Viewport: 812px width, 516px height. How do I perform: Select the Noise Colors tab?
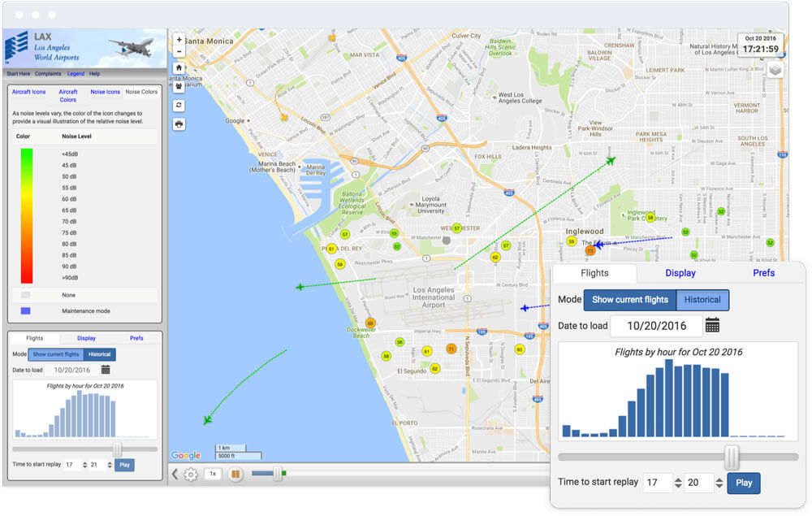141,92
